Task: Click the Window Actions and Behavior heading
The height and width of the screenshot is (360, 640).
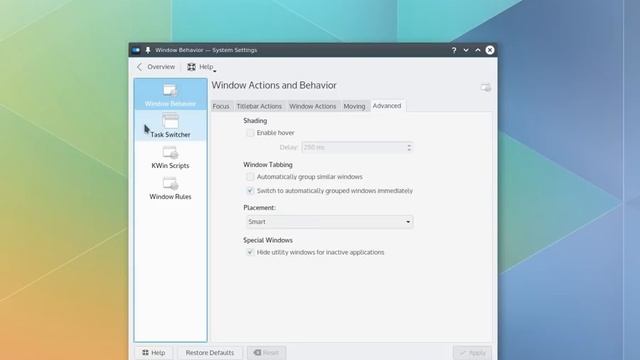Action: coord(274,85)
